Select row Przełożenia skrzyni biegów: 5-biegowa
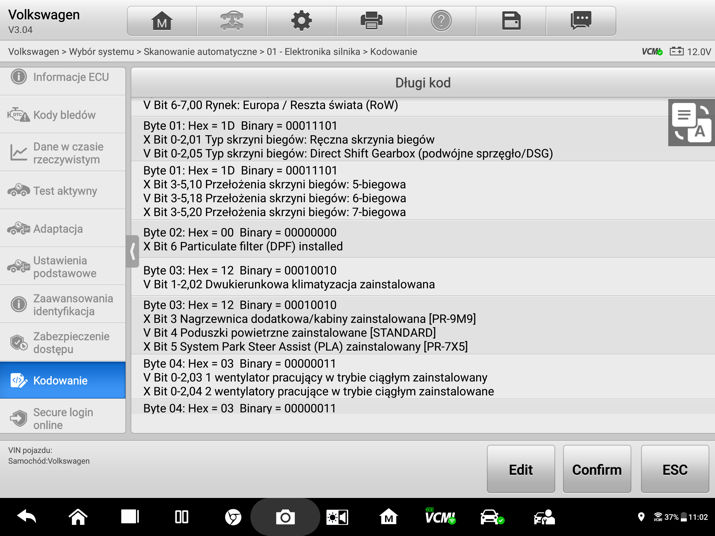 click(x=275, y=184)
